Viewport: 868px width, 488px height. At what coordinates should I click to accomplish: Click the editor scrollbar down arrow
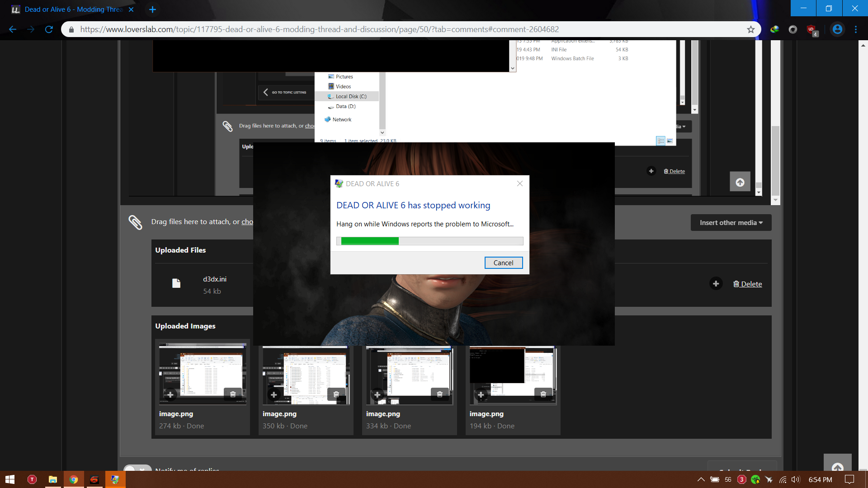776,200
